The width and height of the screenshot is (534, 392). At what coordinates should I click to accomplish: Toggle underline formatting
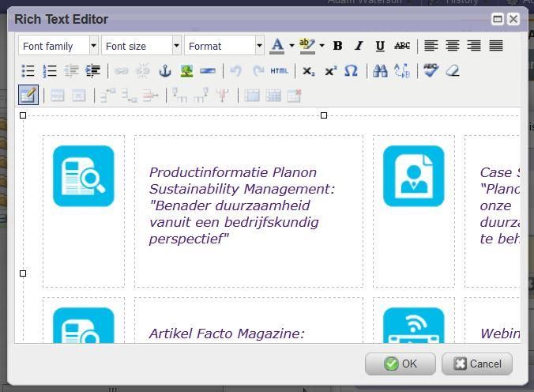click(380, 46)
